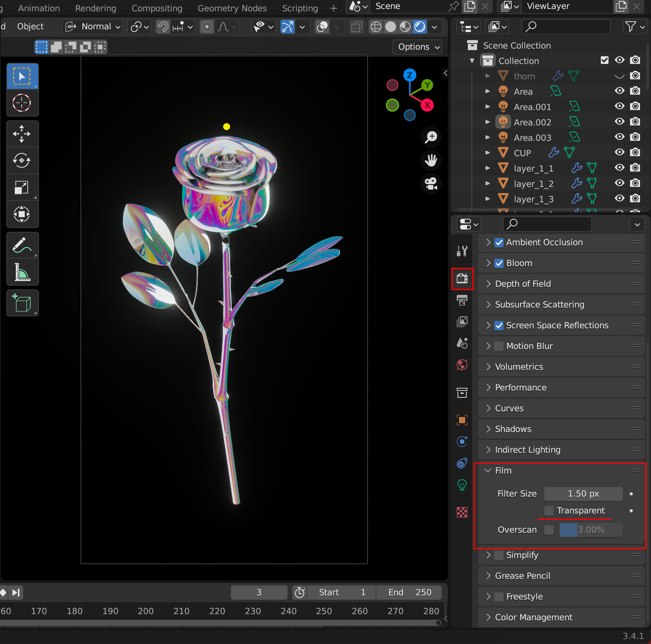Hide the CUP object in viewport

(x=619, y=153)
